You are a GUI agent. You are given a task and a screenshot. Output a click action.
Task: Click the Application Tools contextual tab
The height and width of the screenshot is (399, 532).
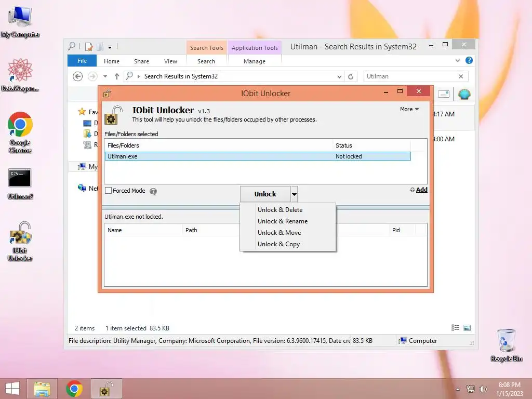point(255,48)
